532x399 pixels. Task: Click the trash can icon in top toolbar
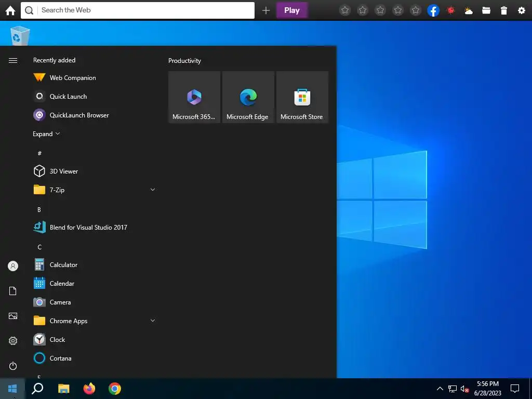tap(504, 10)
